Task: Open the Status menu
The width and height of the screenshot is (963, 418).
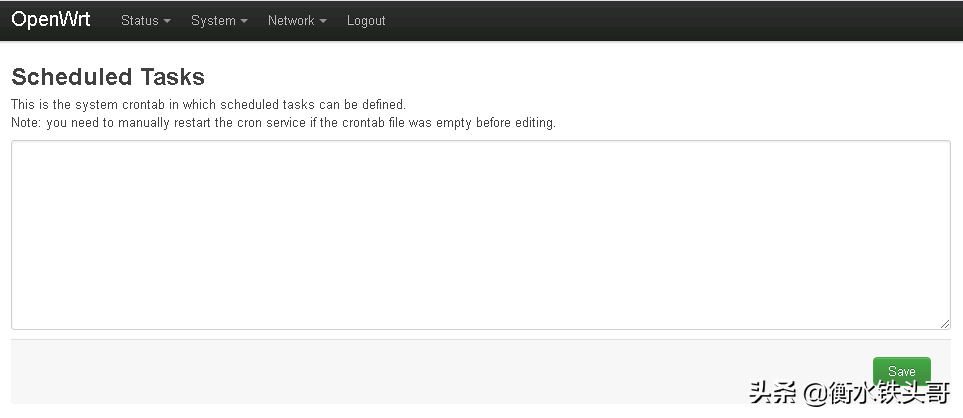Action: tap(145, 21)
